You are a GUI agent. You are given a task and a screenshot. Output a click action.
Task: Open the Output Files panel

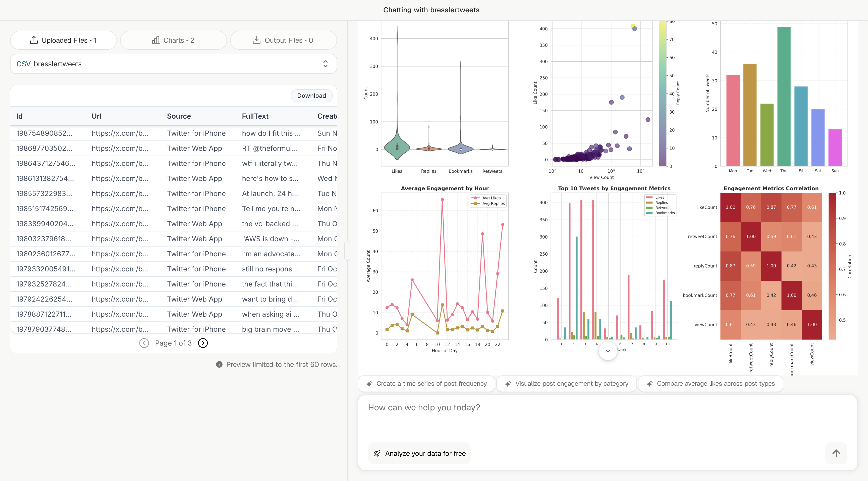[283, 40]
